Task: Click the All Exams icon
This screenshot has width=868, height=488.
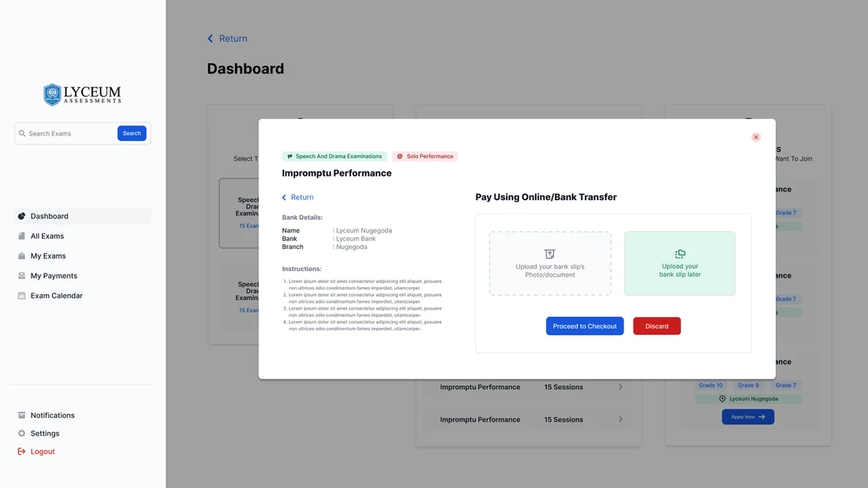Action: (21, 237)
